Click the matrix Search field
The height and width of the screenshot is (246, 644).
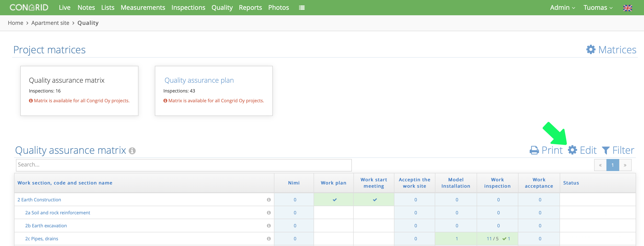[x=184, y=165]
